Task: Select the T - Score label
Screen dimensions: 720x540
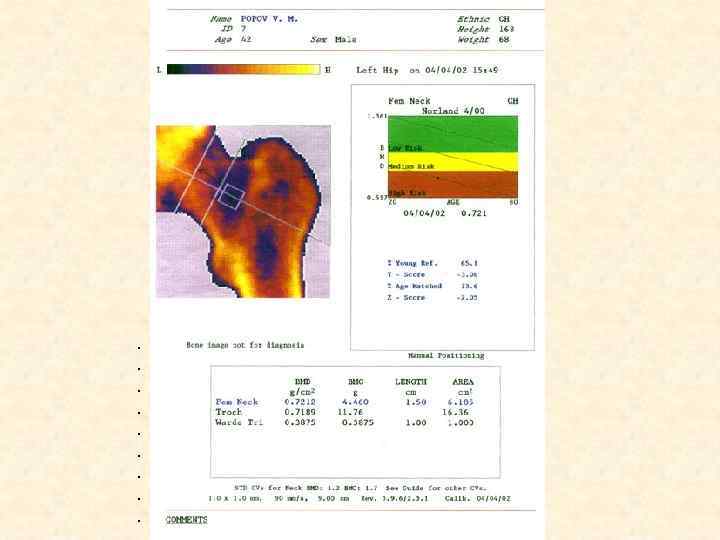Action: 406,275
